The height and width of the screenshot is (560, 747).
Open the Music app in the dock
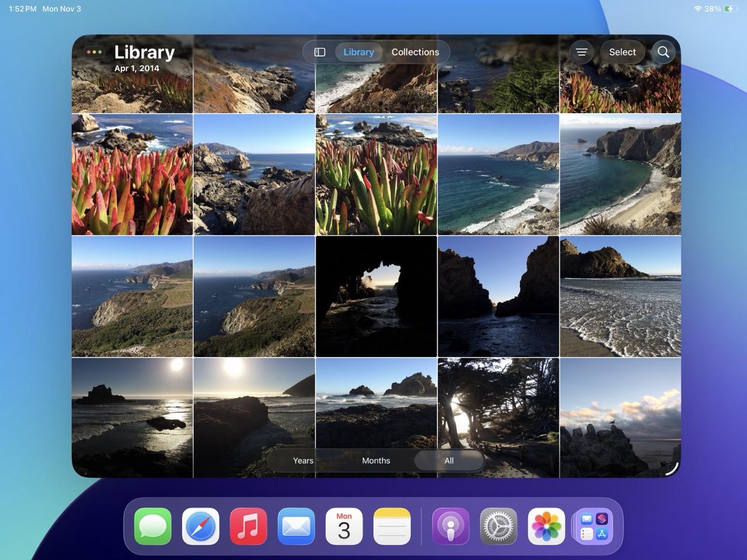(x=249, y=526)
